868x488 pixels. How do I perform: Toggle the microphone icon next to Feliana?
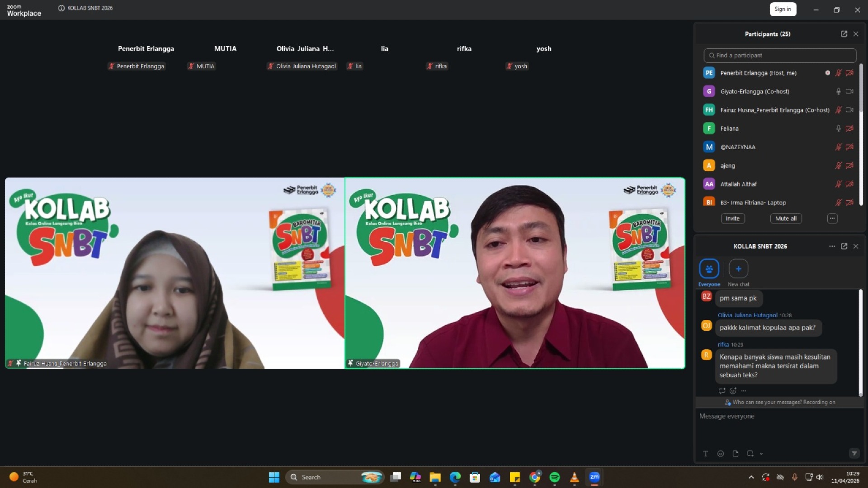839,128
